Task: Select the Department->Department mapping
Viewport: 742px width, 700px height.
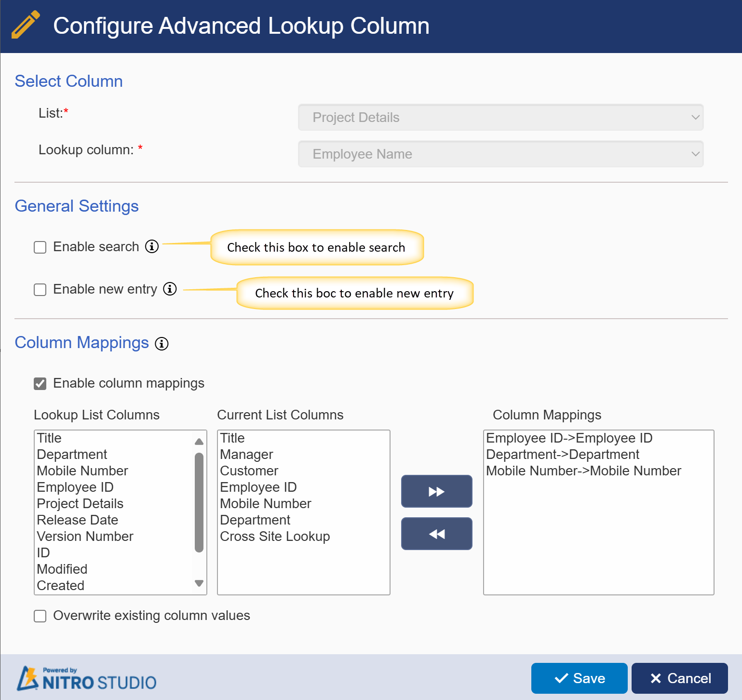Action: 599,455
